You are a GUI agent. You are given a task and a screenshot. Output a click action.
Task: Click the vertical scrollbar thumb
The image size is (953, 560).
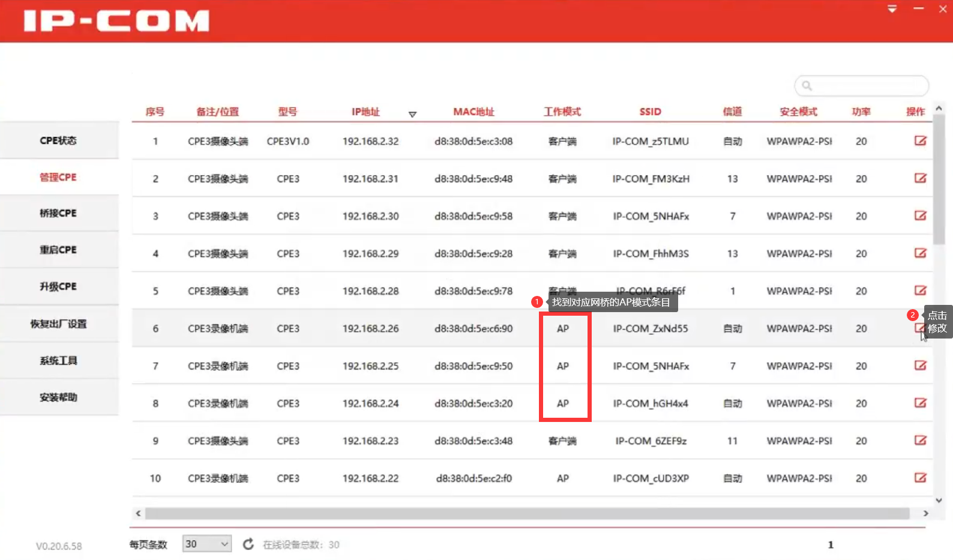pos(939,179)
